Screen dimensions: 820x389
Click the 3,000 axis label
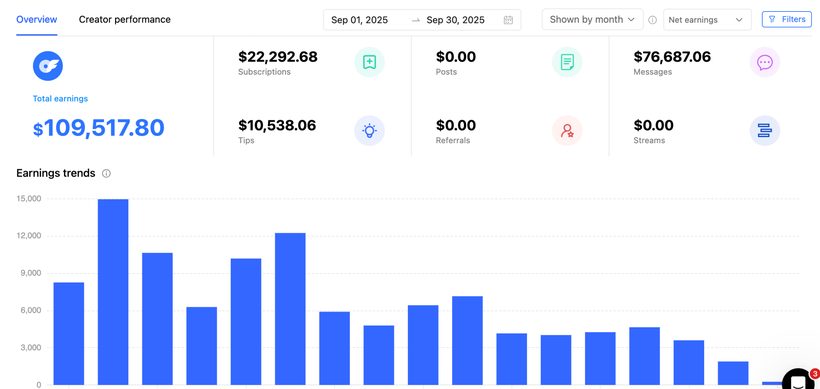click(31, 348)
